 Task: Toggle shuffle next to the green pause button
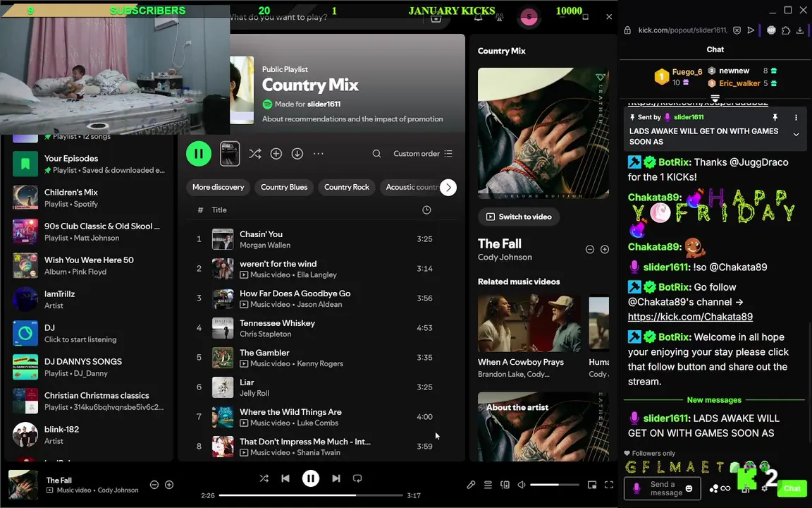click(254, 153)
